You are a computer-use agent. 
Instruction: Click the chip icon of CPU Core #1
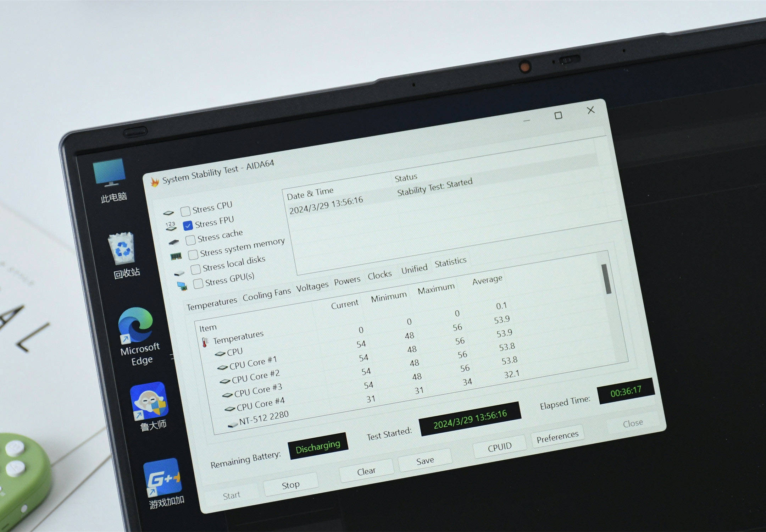pyautogui.click(x=222, y=367)
